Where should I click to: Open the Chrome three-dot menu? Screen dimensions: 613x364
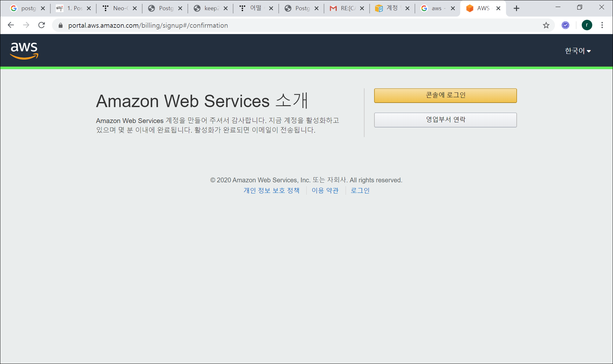click(x=602, y=25)
